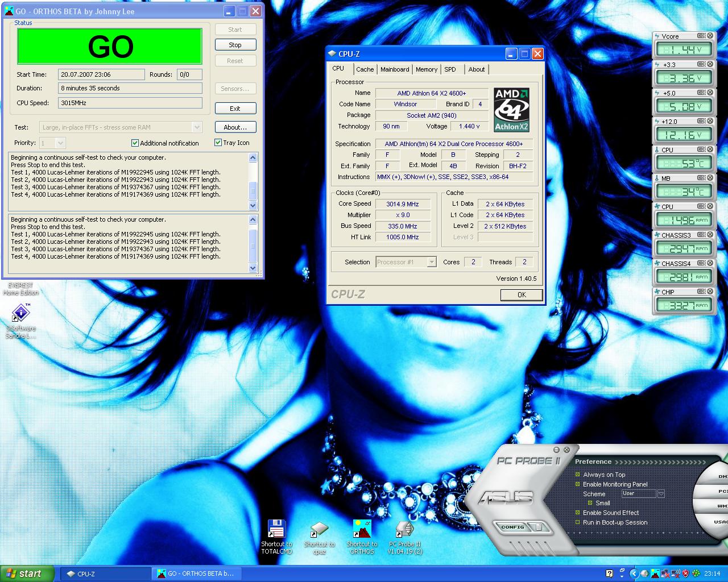This screenshot has width=728, height=582.
Task: Click settings icon on CPU temperature panel
Action: coord(701,149)
